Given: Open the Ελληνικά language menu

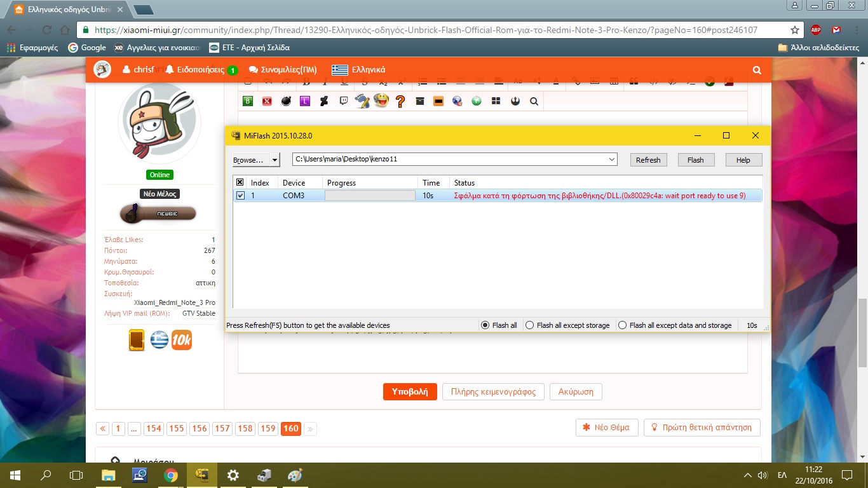Looking at the screenshot, I should click(x=358, y=70).
